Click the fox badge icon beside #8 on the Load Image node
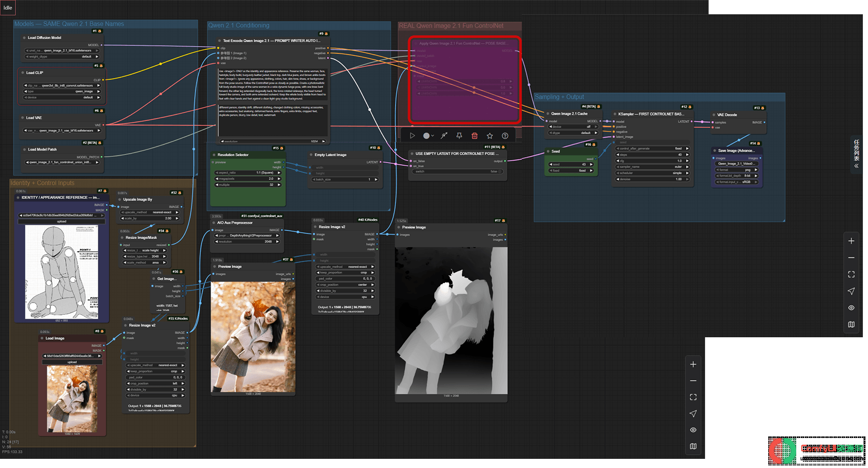Image resolution: width=868 pixels, height=468 pixels. [102, 331]
